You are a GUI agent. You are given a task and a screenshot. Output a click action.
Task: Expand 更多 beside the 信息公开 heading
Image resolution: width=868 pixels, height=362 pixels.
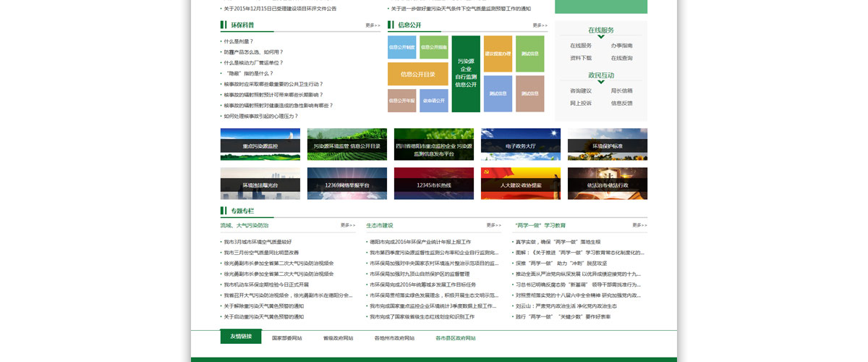540,25
